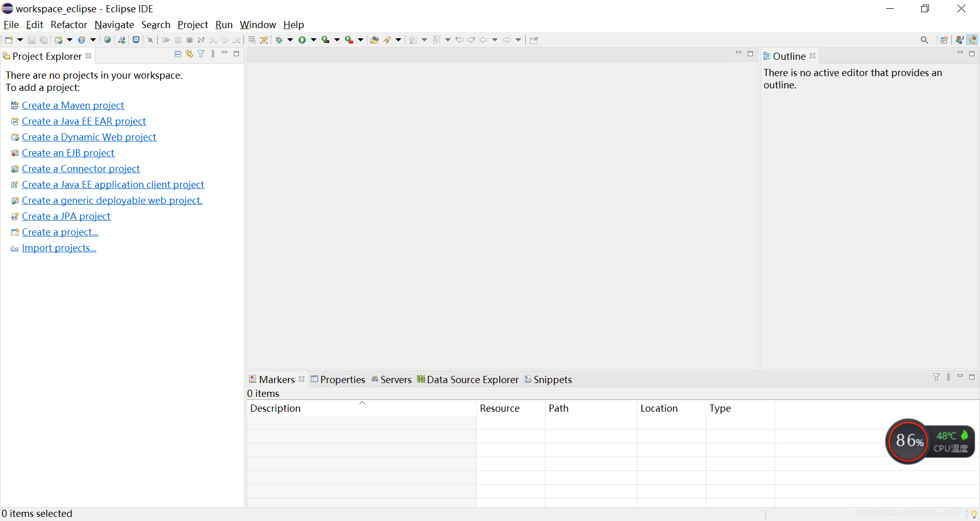Click the Save toolbar icon
The width and height of the screenshot is (980, 521).
point(32,40)
